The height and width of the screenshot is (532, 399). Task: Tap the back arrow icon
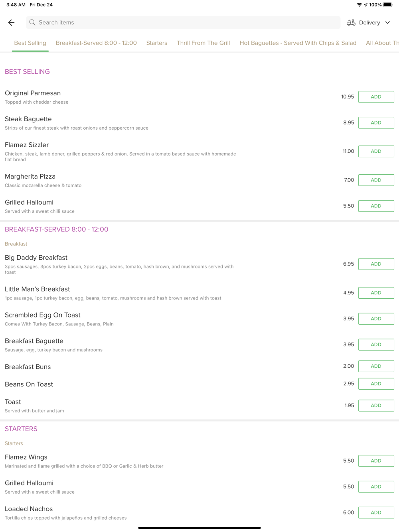click(x=11, y=23)
